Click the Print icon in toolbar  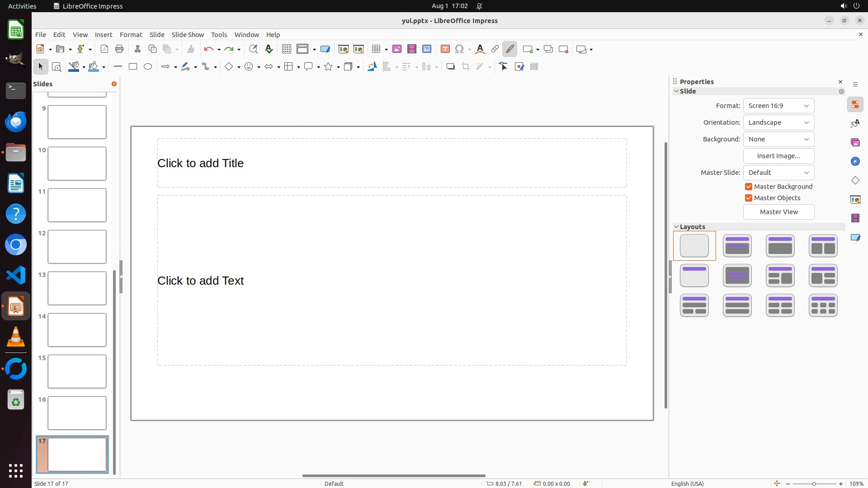coord(119,49)
